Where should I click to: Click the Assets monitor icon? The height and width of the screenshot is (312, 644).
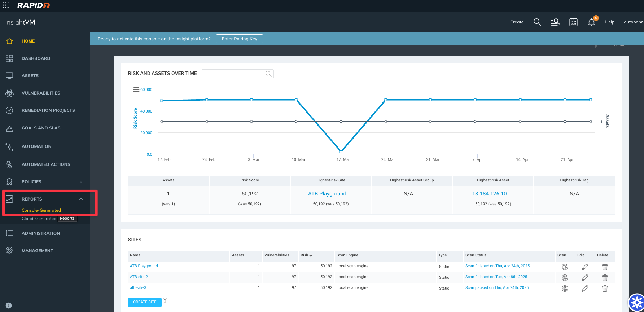pos(9,76)
